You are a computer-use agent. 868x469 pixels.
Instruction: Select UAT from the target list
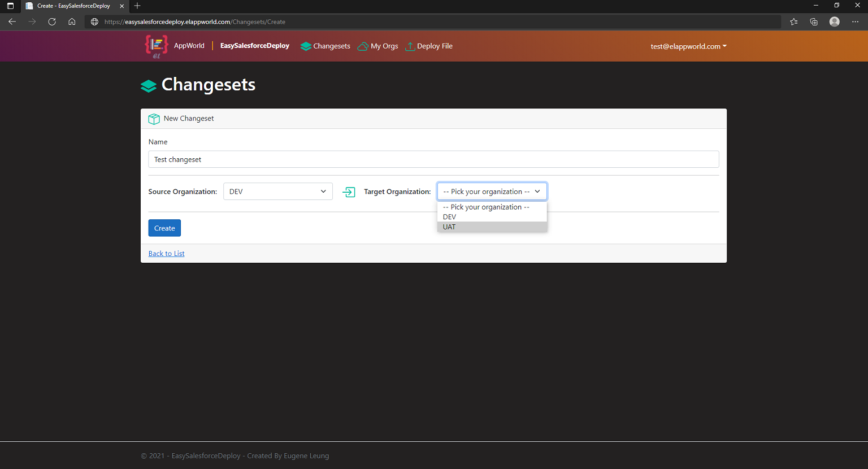click(449, 227)
